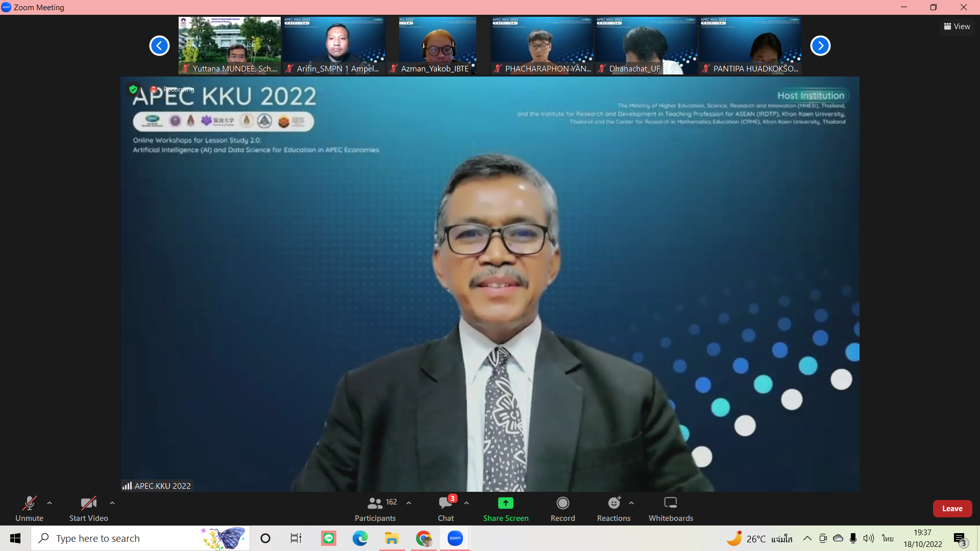Open the Chat panel
The width and height of the screenshot is (980, 551).
pyautogui.click(x=446, y=509)
